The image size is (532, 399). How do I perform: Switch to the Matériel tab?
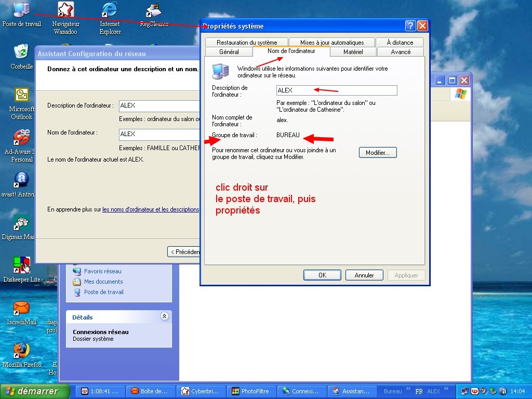tap(353, 52)
